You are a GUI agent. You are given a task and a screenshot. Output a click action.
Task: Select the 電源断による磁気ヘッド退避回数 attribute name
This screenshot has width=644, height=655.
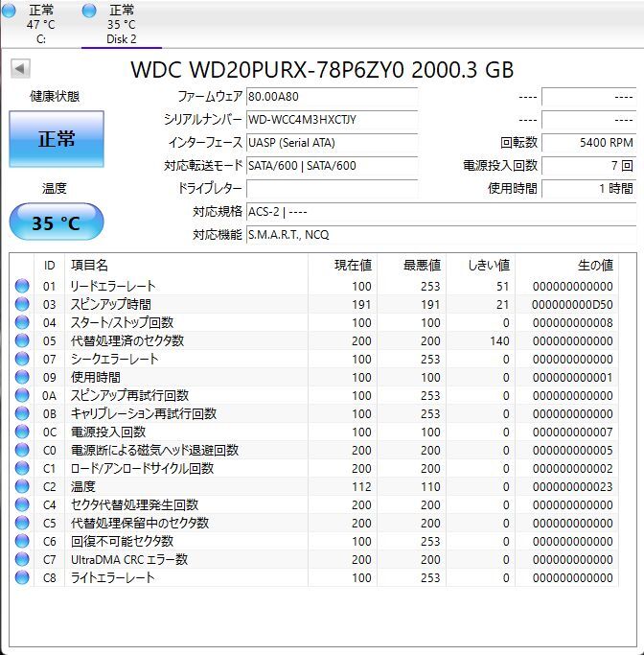[154, 450]
